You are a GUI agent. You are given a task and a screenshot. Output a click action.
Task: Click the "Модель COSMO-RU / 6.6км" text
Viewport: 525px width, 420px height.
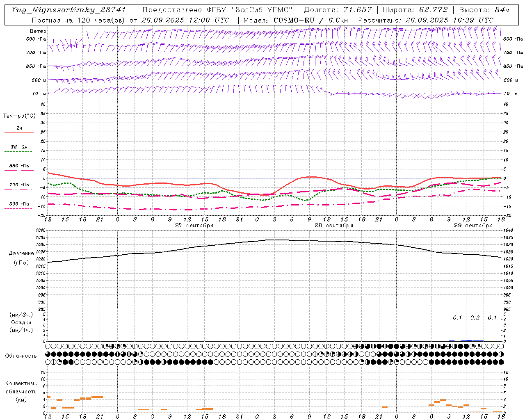pos(296,20)
